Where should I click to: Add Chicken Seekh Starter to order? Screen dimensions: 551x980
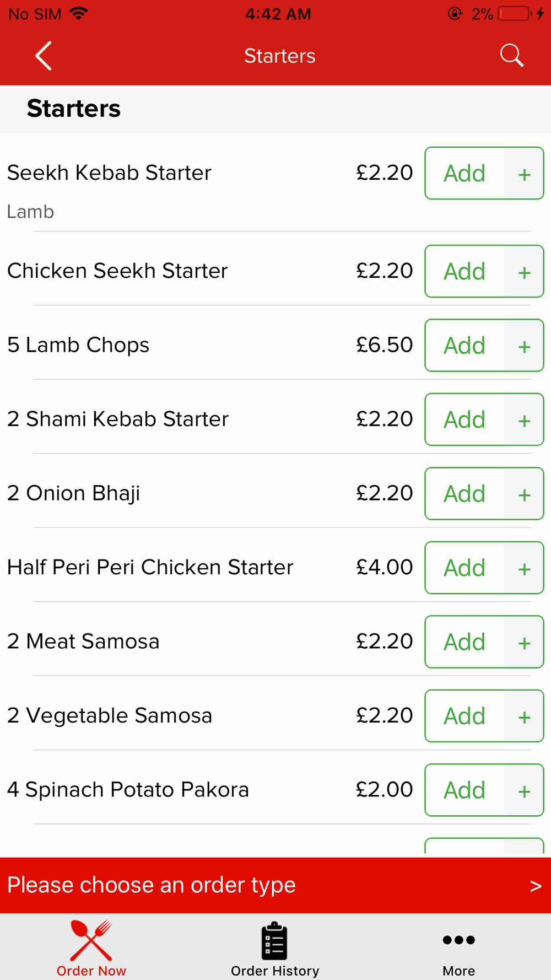464,272
